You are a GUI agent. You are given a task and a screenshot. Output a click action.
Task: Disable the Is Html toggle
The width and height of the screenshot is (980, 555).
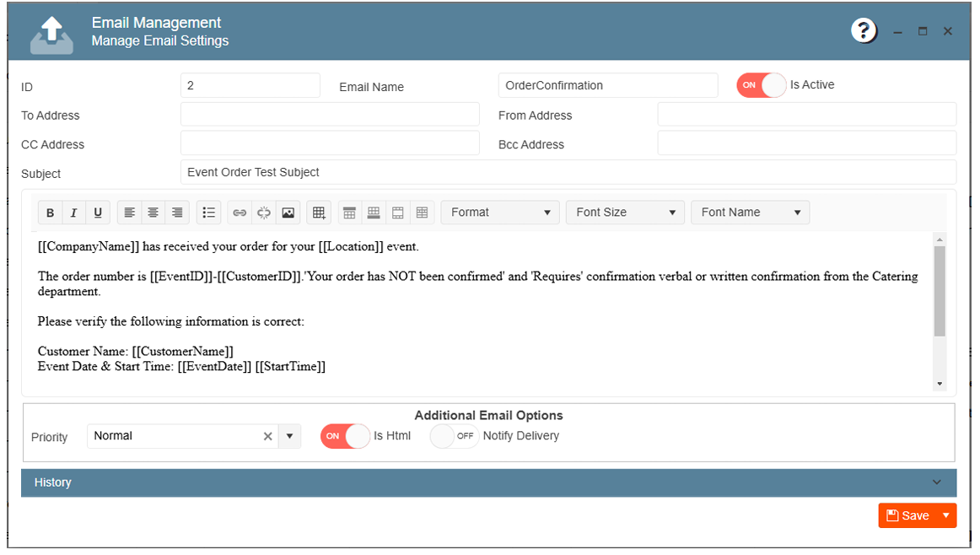click(345, 436)
